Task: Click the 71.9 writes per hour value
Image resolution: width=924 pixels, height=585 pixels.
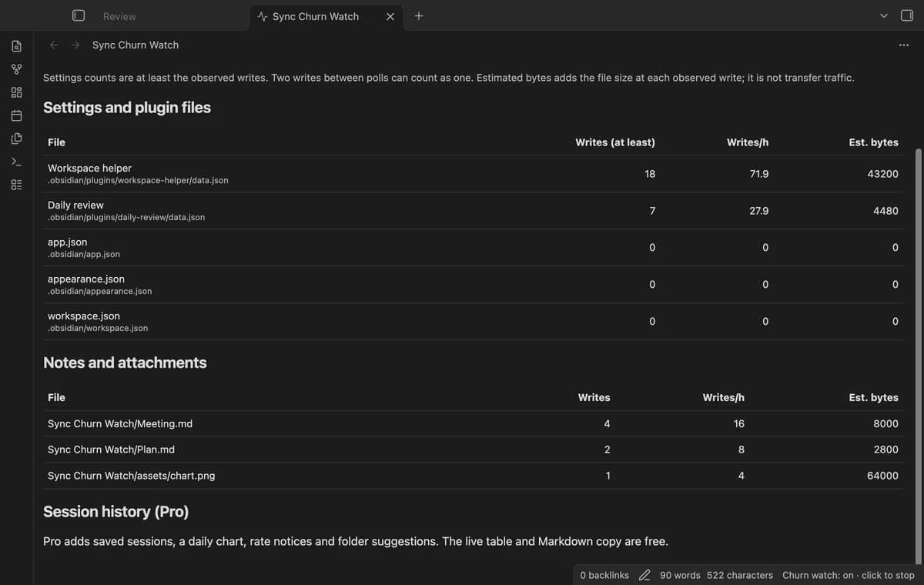Action: [x=759, y=174]
